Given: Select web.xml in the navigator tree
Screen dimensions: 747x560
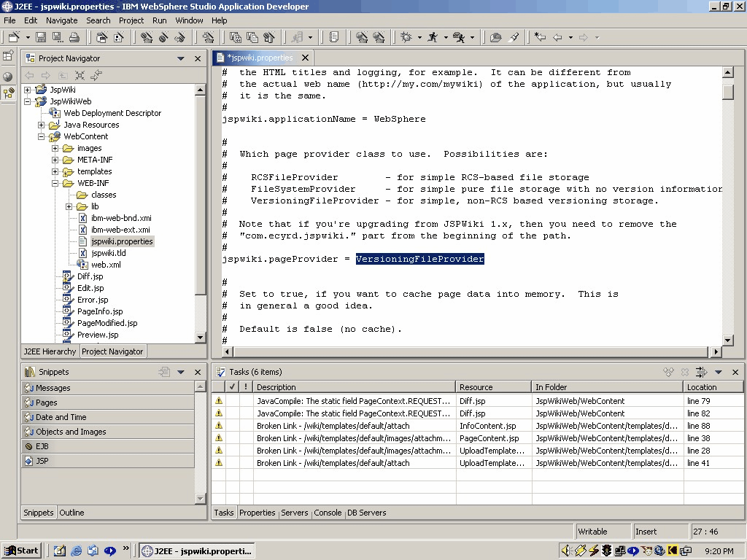Looking at the screenshot, I should click(106, 265).
